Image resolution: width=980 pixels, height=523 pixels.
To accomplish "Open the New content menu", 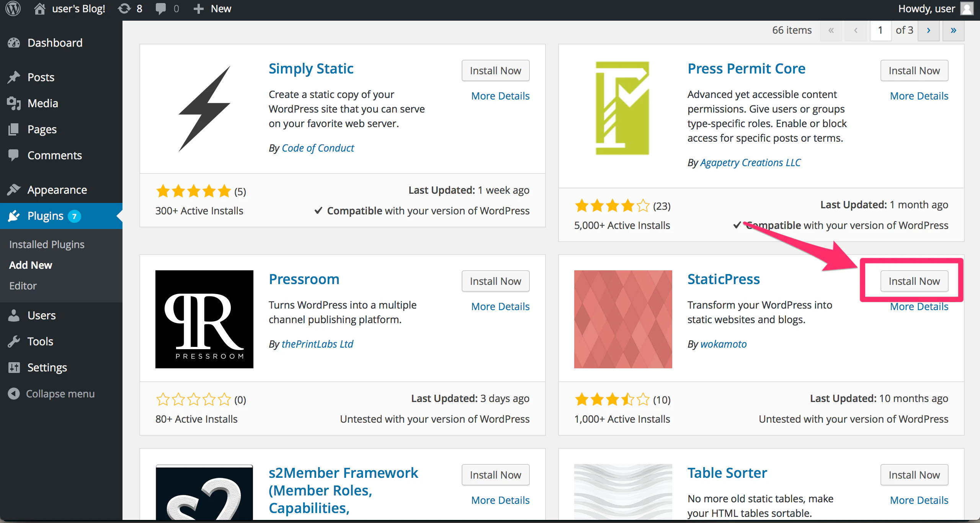I will [x=212, y=8].
